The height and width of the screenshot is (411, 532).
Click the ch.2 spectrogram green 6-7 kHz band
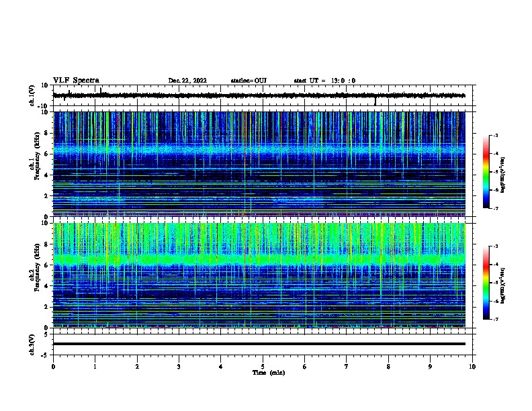(259, 260)
